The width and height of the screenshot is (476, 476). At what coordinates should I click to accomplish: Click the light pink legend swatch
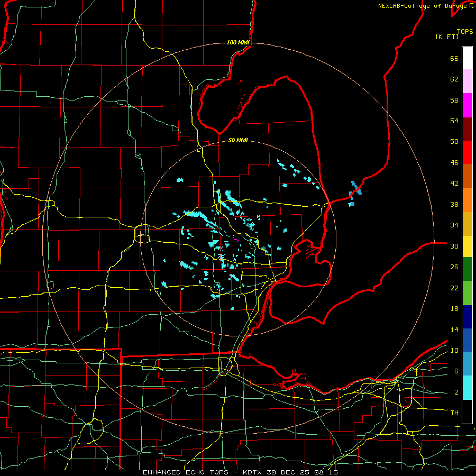click(x=467, y=81)
